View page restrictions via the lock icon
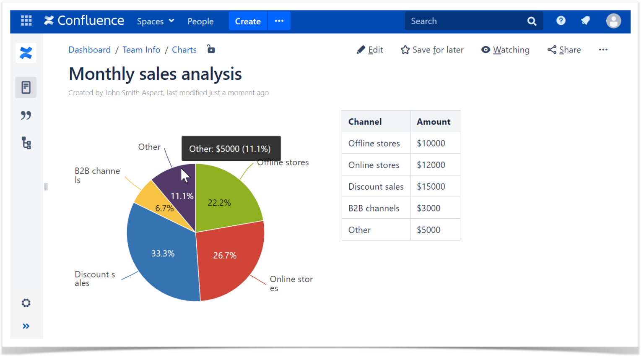Viewport: 644px width, 358px height. point(210,49)
